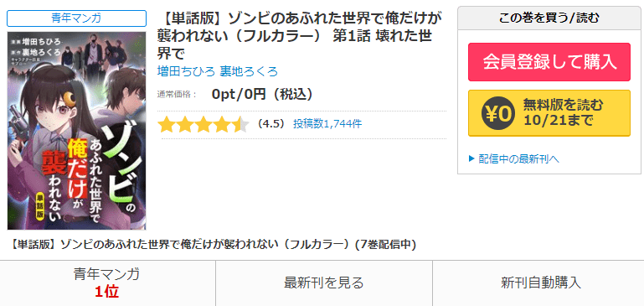Viewport: 644px width, 306px height.
Task: Click the series title with 7巻配信中
Action: point(213,245)
